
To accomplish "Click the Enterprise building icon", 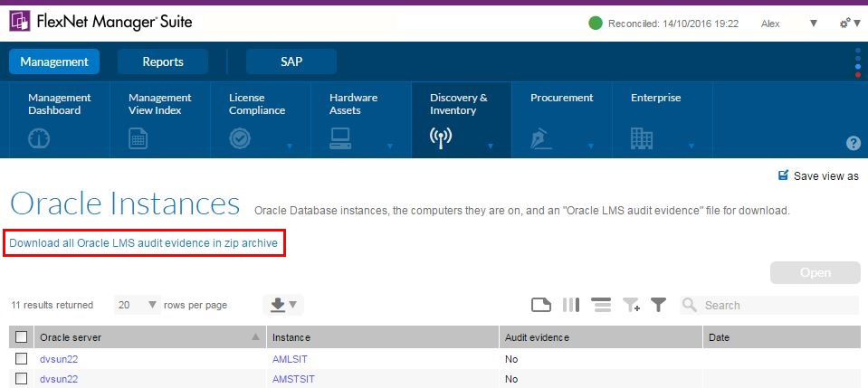I will pos(642,138).
